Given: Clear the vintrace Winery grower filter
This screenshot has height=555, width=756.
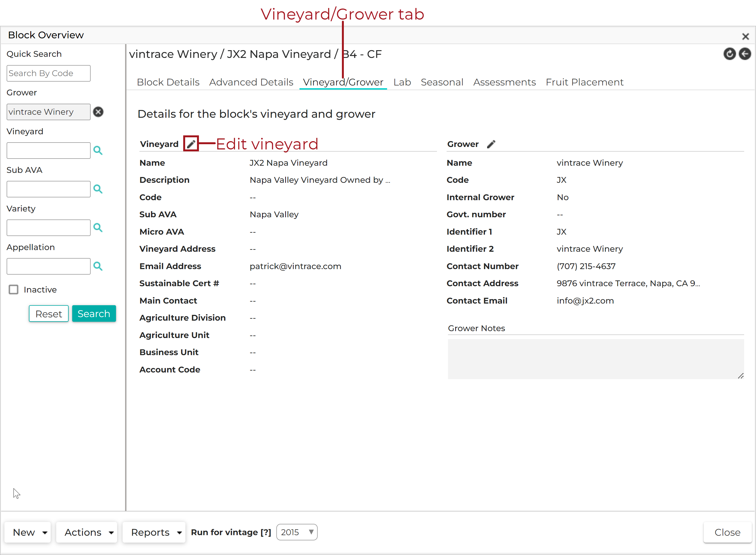Looking at the screenshot, I should click(98, 112).
